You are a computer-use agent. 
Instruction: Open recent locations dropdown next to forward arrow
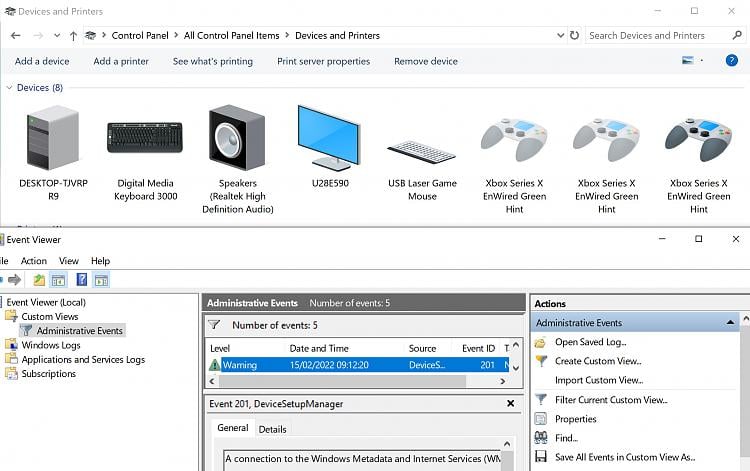(57, 35)
